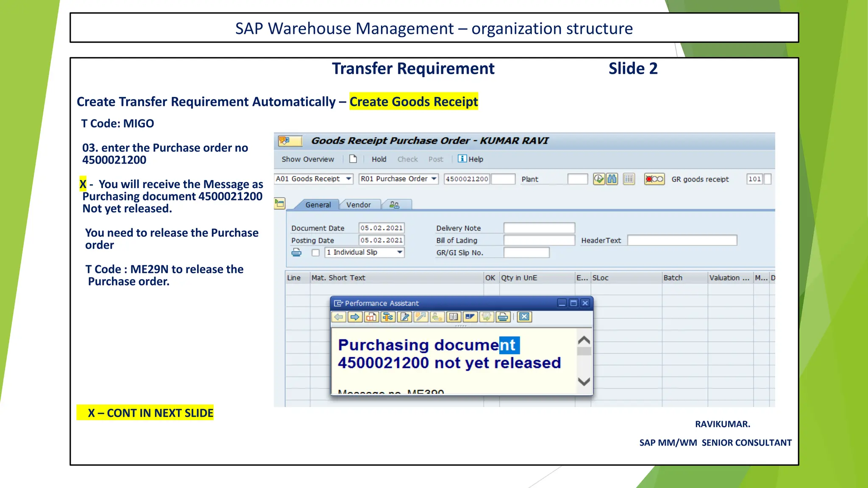Screen dimensions: 868x488
Task: Click the Performance Assistant scrollbar thumb
Action: (584, 351)
